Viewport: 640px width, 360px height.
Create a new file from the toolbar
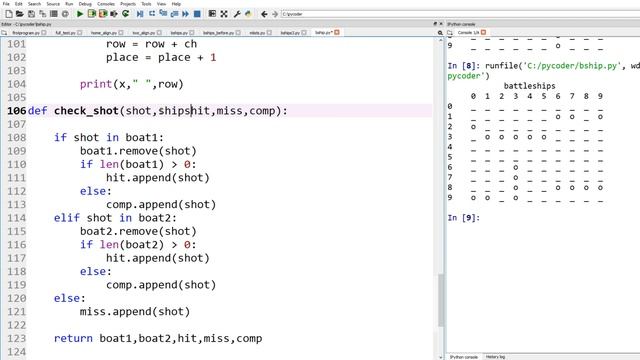9,14
